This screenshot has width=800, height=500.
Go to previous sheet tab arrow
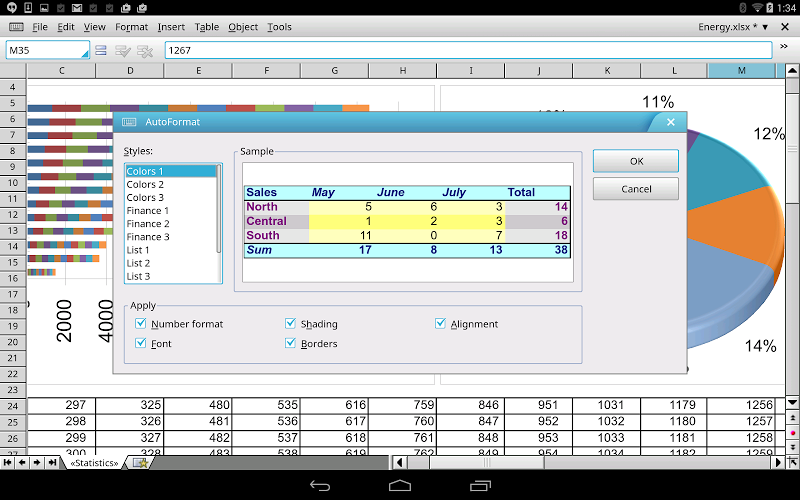point(22,463)
